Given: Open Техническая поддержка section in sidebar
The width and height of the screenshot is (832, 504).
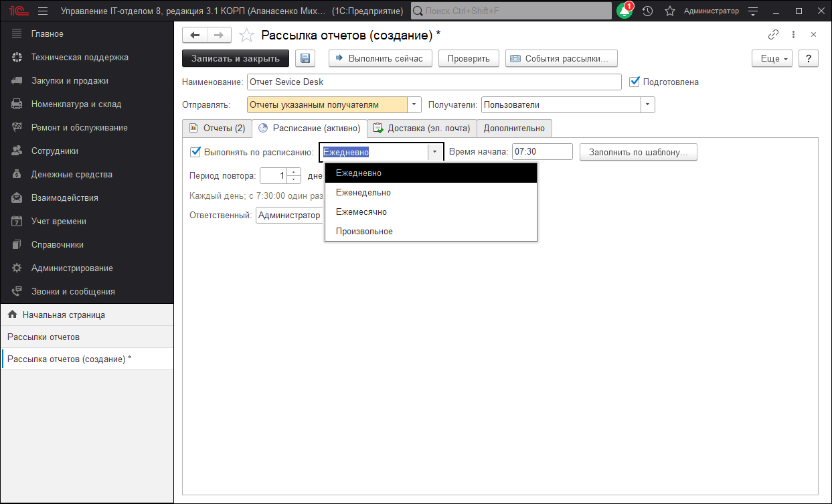Looking at the screenshot, I should pos(80,58).
